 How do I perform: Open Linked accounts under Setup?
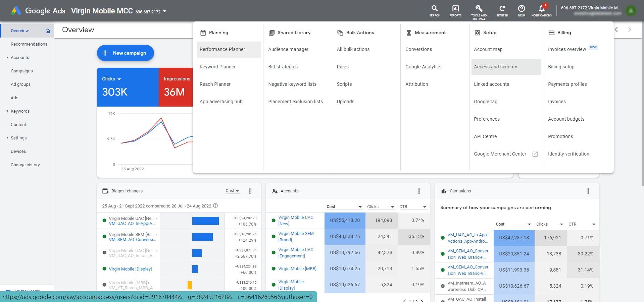click(491, 84)
